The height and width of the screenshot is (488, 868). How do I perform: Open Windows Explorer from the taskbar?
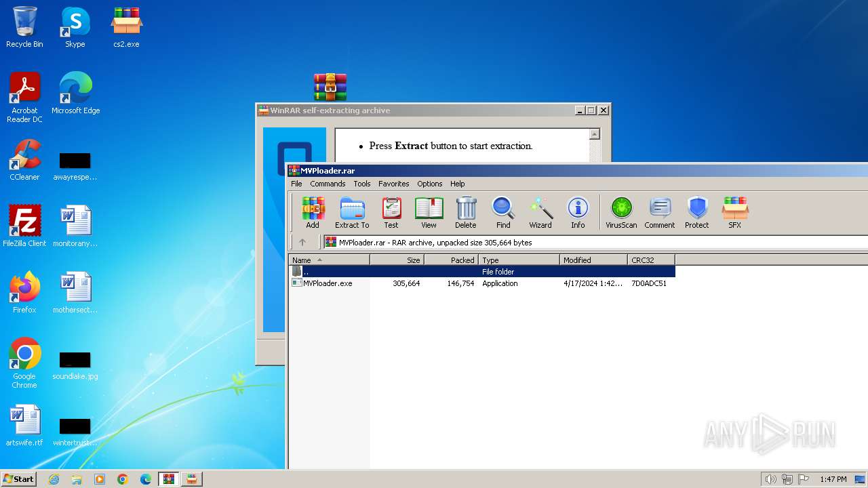[77, 479]
